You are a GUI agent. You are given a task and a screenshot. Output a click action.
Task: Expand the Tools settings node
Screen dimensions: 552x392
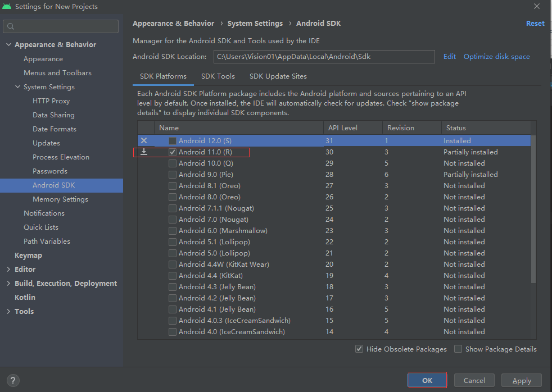9,312
